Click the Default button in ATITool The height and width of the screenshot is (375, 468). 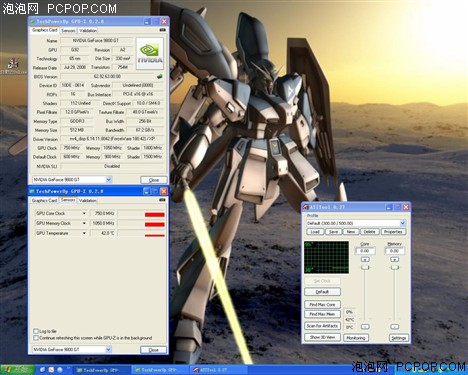(x=322, y=292)
